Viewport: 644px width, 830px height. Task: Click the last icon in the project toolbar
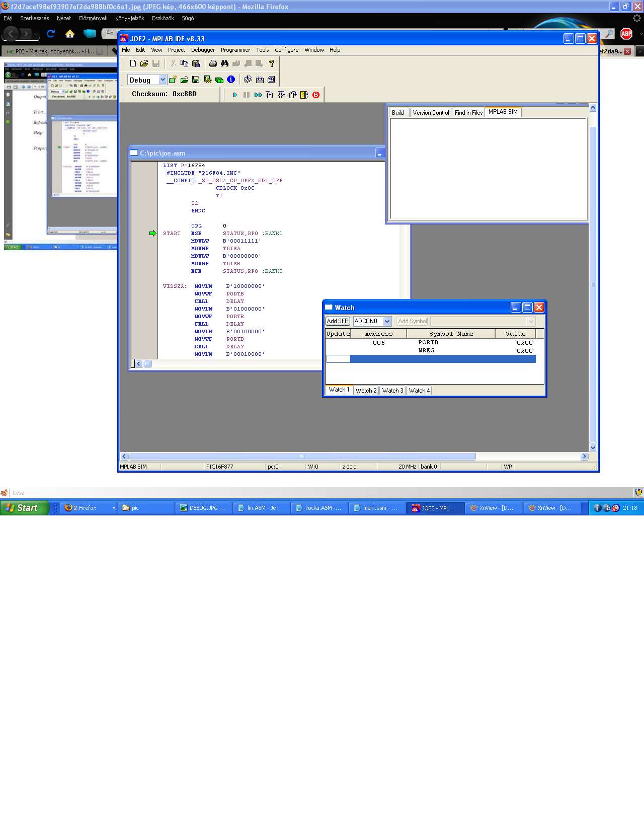pyautogui.click(x=271, y=80)
